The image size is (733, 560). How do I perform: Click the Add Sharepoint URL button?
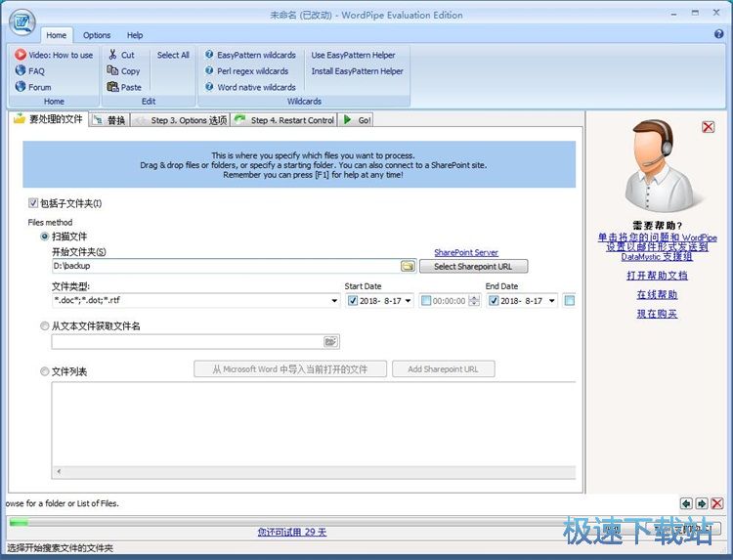pyautogui.click(x=443, y=369)
